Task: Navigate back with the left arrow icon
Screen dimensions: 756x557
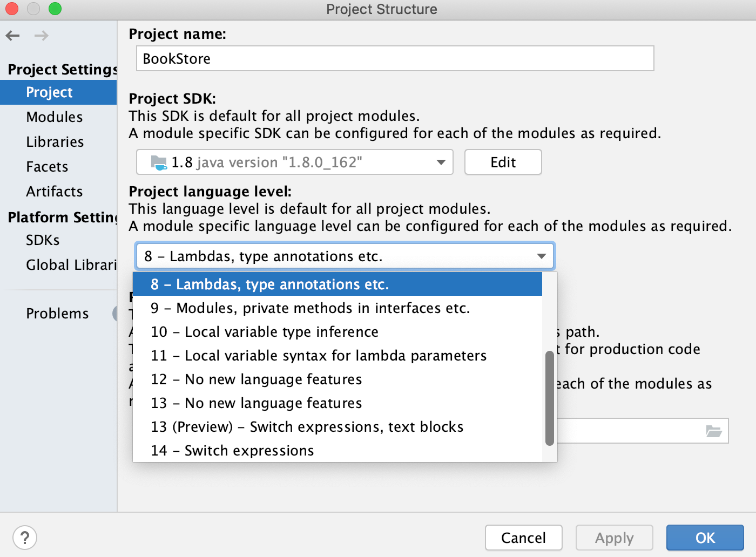Action: (12, 35)
